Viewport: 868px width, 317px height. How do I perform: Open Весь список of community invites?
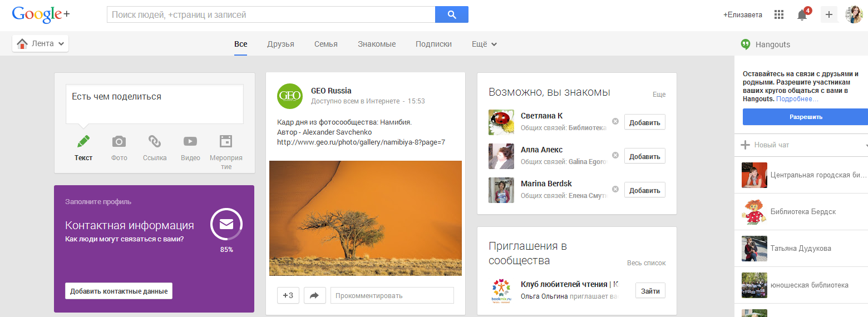pos(647,263)
